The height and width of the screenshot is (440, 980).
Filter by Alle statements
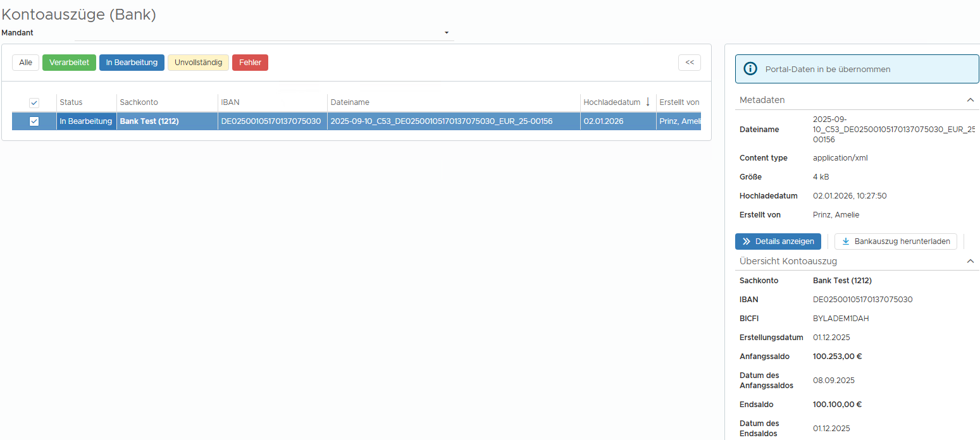pyautogui.click(x=25, y=63)
